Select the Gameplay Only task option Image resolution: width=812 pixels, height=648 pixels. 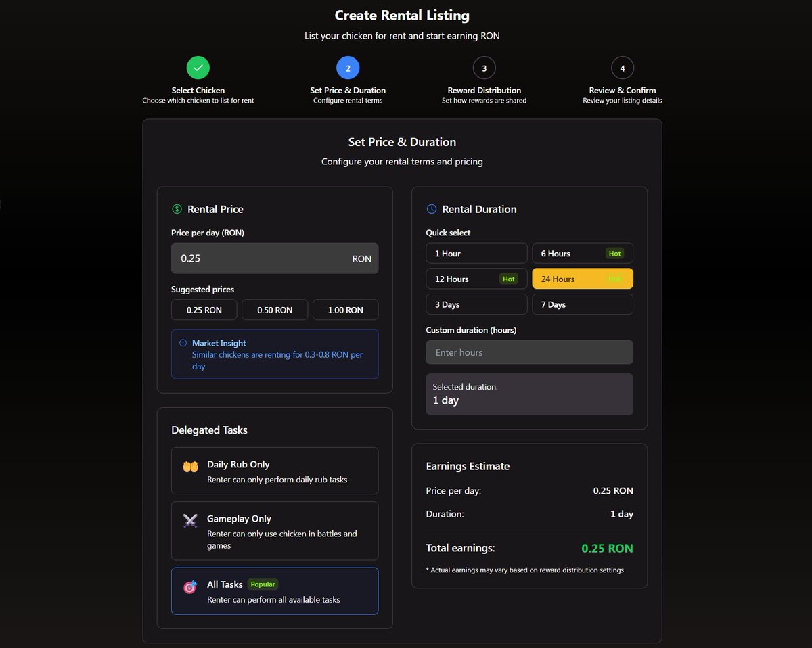pyautogui.click(x=275, y=531)
